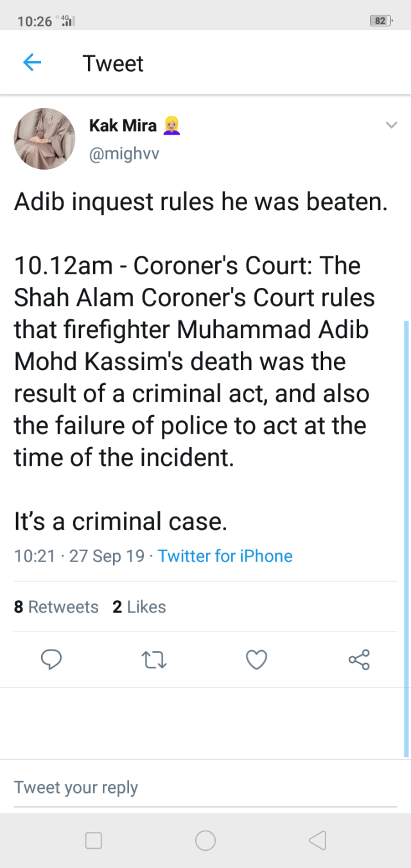Tap the Kak Mira display name
This screenshot has height=868, width=411.
(123, 125)
